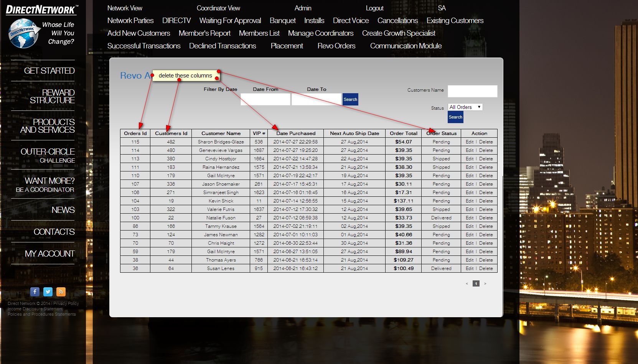The width and height of the screenshot is (638, 364).
Task: Open the Installs page
Action: click(314, 21)
